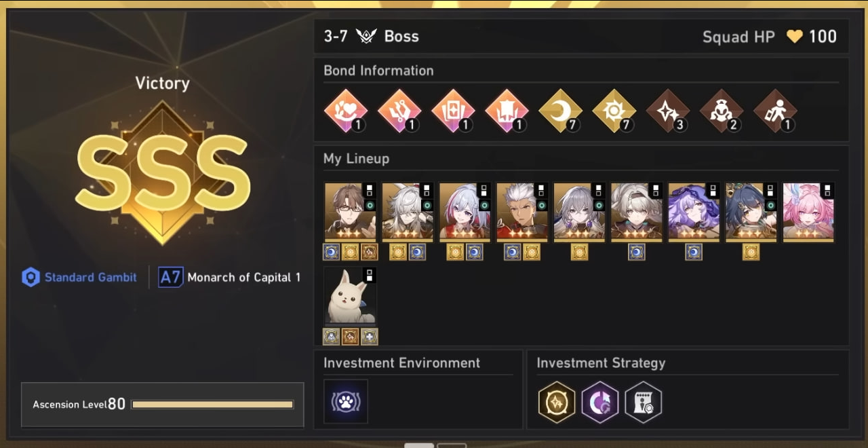The height and width of the screenshot is (448, 868).
Task: Click the SSS victory rank emblem
Action: click(x=163, y=172)
